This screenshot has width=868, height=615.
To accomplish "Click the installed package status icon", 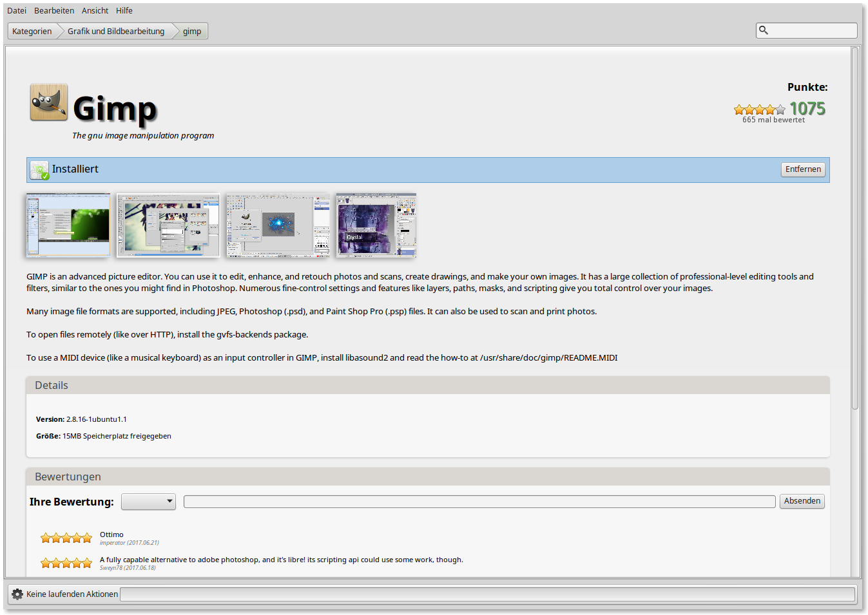I will point(39,170).
